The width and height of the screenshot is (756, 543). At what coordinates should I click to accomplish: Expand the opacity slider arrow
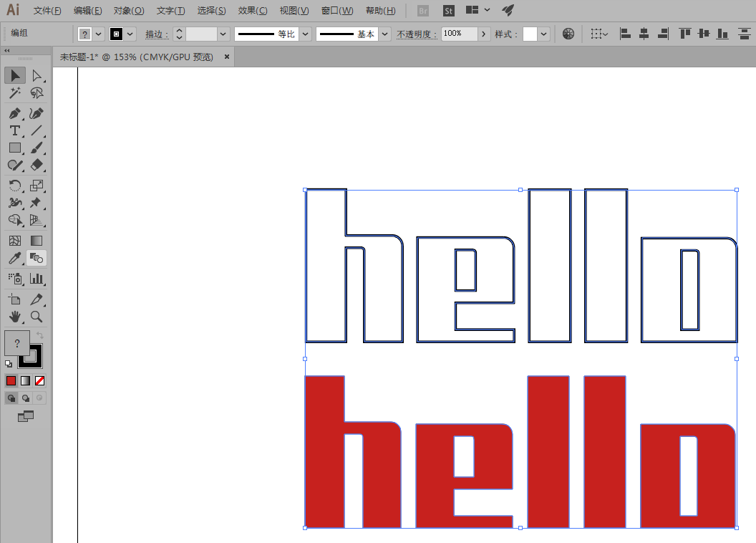[483, 34]
